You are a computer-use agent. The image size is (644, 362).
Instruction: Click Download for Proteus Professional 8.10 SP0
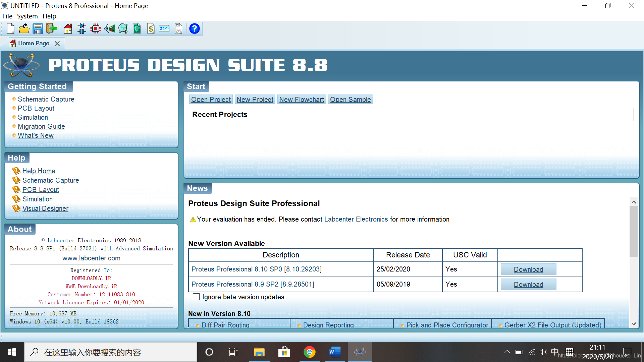529,269
